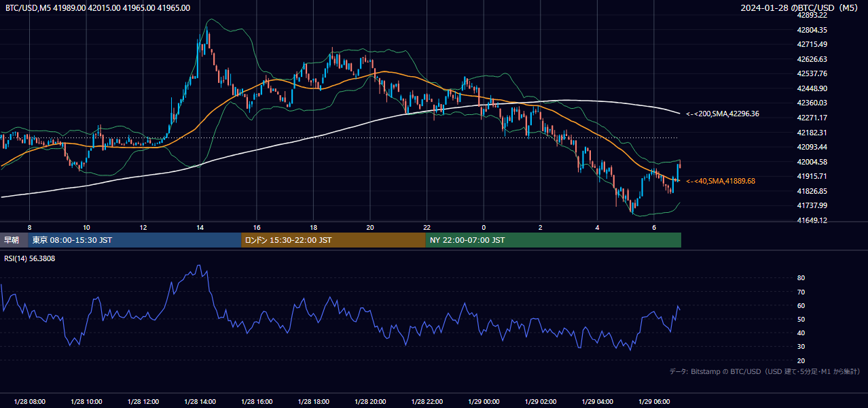The width and height of the screenshot is (868, 408).
Task: Click the NY 22:00-07:00 JST session bar
Action: [x=554, y=240]
